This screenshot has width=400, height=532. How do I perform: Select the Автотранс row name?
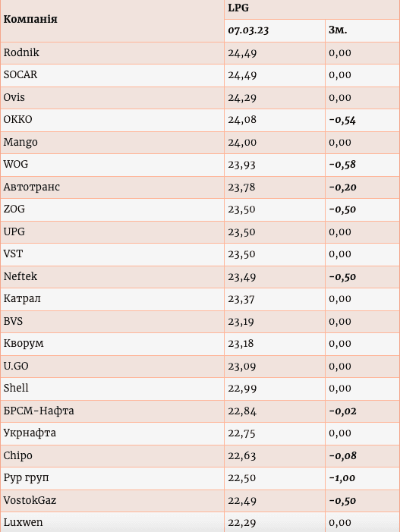32,187
